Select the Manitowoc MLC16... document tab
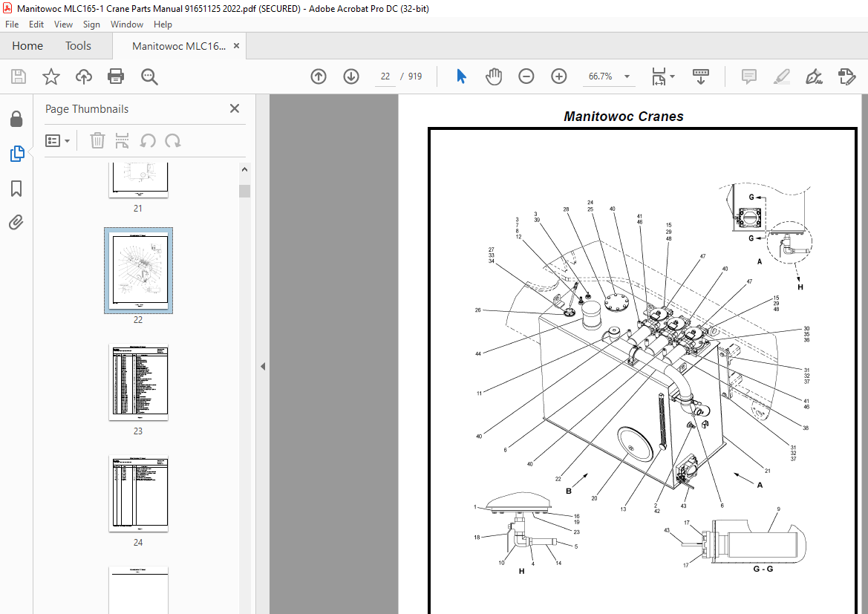 click(x=178, y=46)
